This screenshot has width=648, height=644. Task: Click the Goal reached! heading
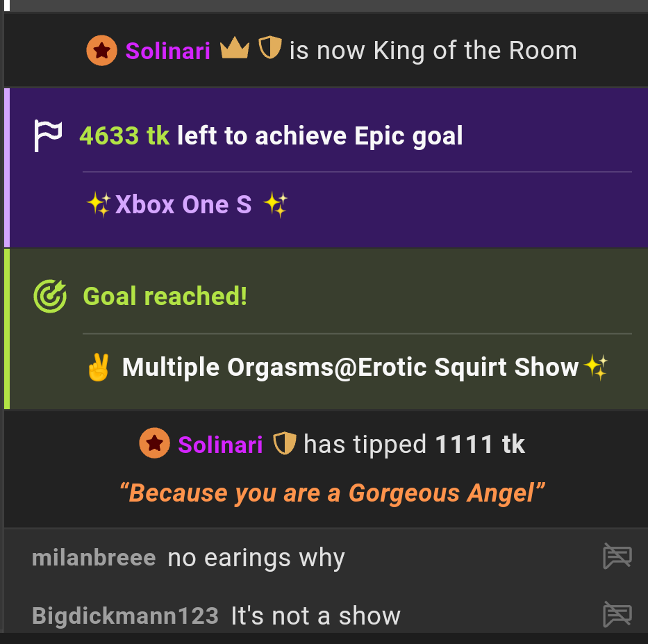(x=165, y=297)
